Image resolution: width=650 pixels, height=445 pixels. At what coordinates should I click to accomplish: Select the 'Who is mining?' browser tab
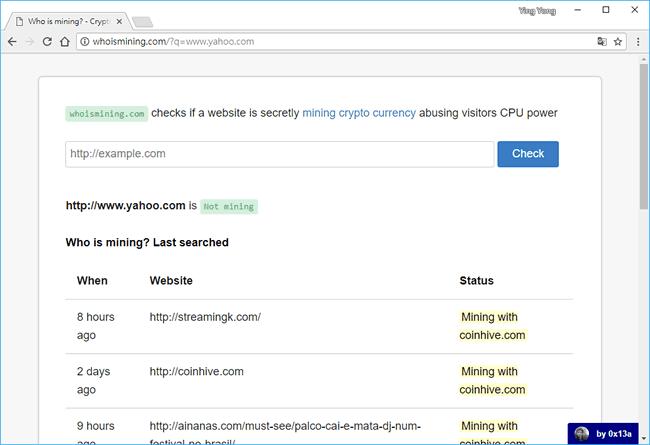68,21
